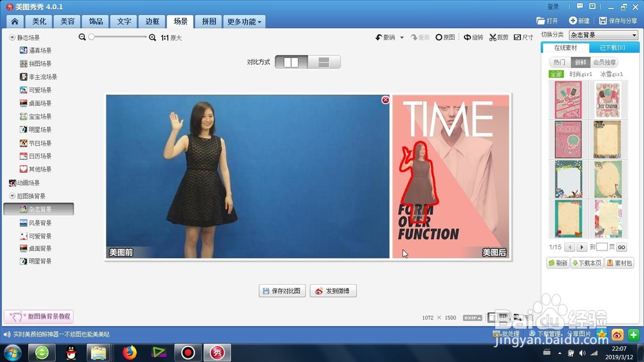
Task: Click 保存与分享
Action: coord(618,21)
